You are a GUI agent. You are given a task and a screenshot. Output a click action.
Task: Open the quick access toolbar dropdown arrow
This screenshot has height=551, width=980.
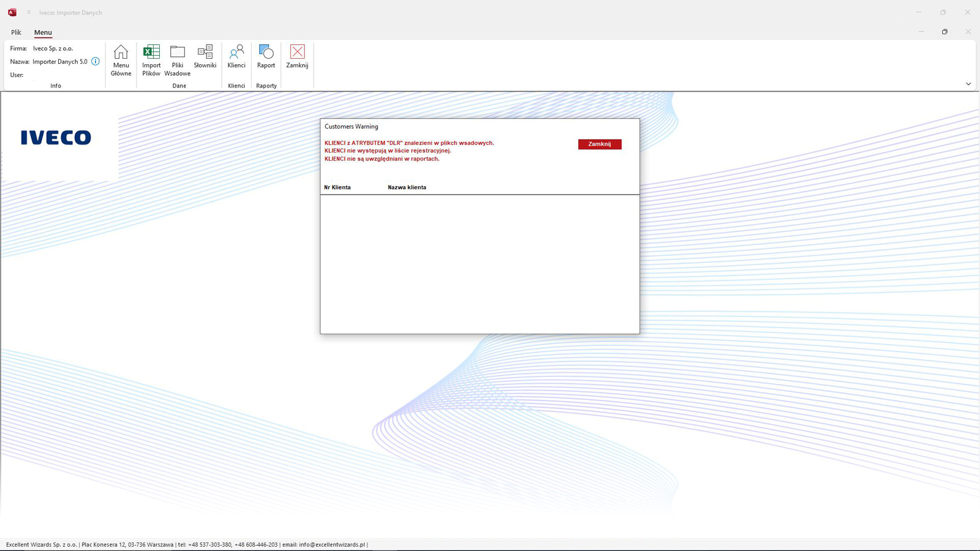(29, 12)
